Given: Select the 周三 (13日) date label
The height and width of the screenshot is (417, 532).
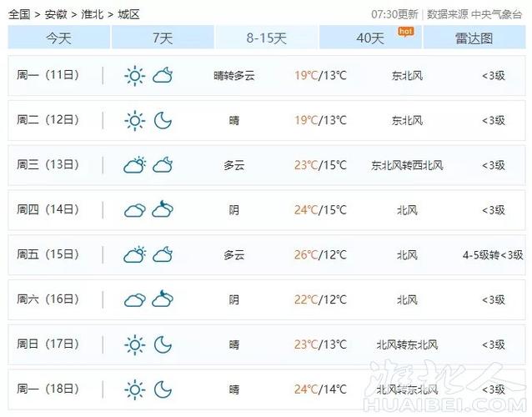Looking at the screenshot, I should click(x=48, y=164).
